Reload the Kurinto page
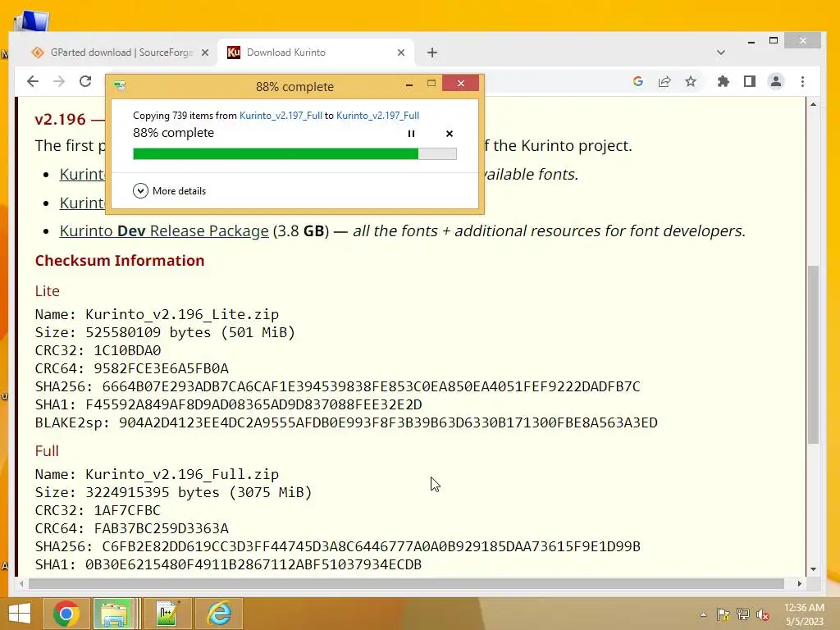 85,81
